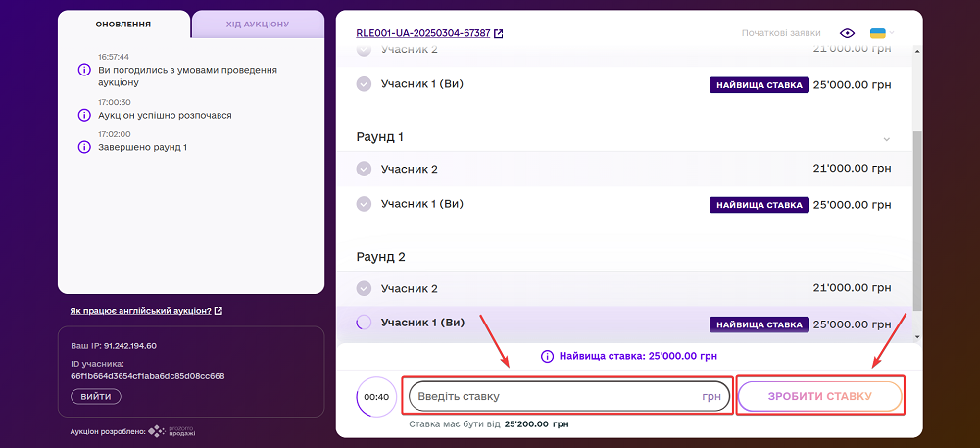Open the Ukrainian flag language dropdown

[881, 33]
